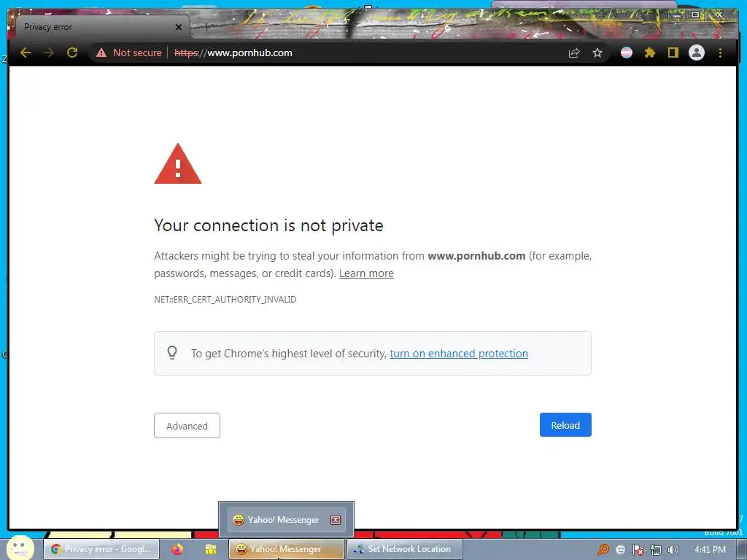The height and width of the screenshot is (560, 747).
Task: Click the Show desktop strip beside the clock
Action: coord(742,549)
